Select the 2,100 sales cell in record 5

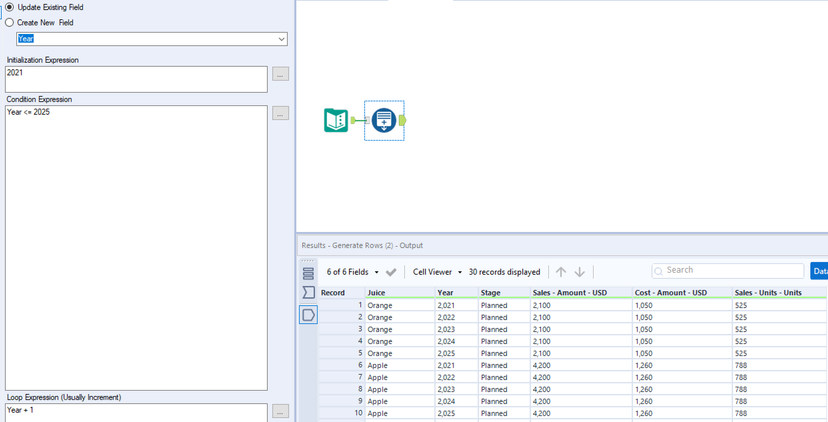coord(581,353)
